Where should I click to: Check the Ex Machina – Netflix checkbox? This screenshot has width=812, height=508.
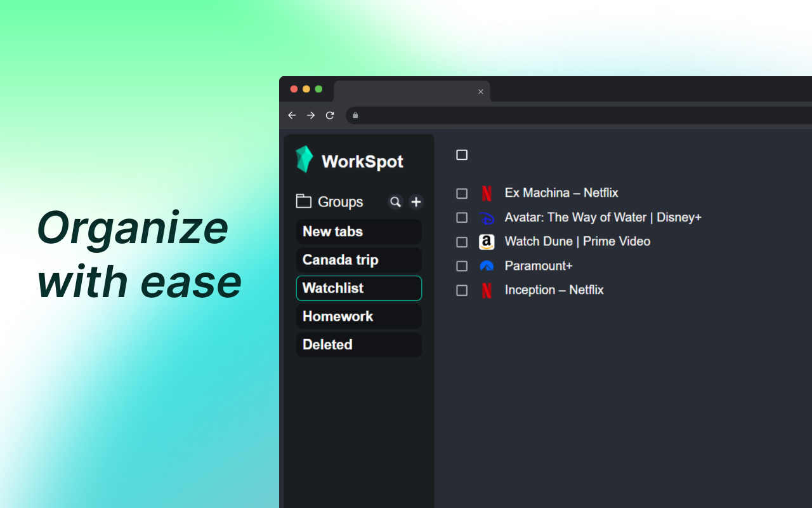[462, 193]
